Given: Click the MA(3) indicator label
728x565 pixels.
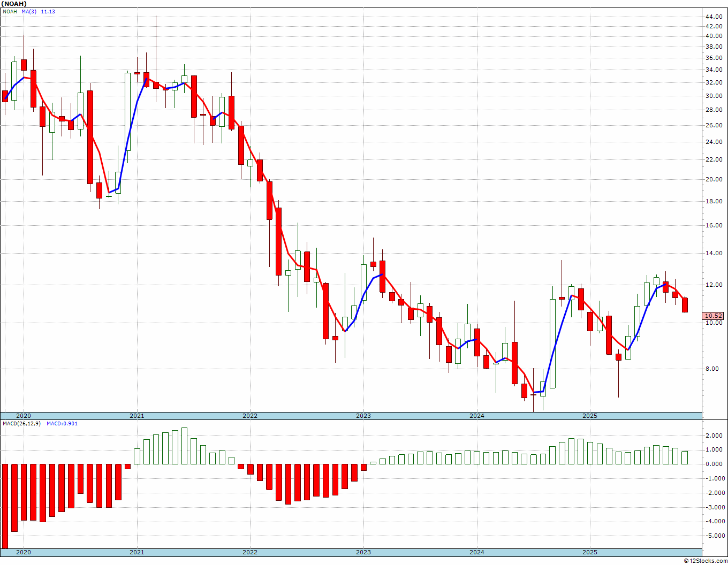Looking at the screenshot, I should 30,12.
